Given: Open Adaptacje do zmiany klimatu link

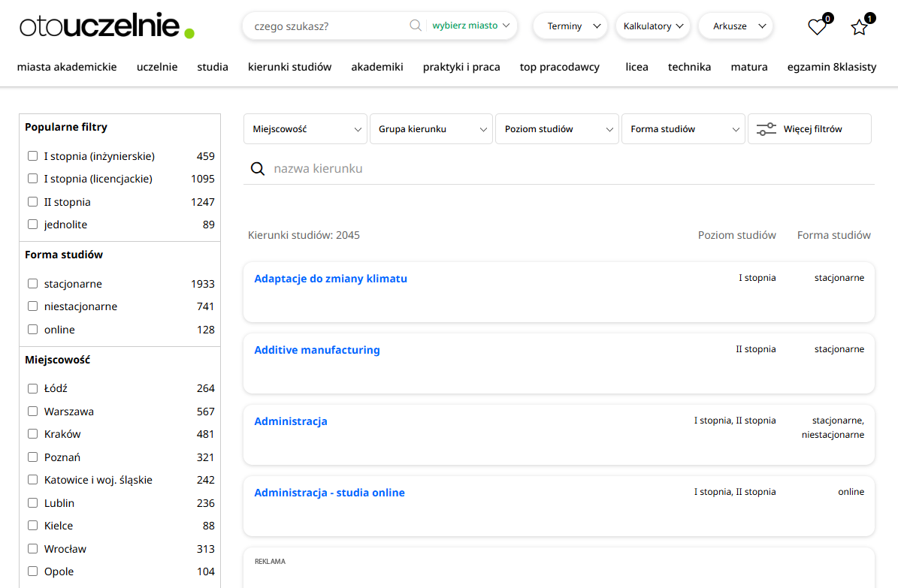Looking at the screenshot, I should coord(331,279).
